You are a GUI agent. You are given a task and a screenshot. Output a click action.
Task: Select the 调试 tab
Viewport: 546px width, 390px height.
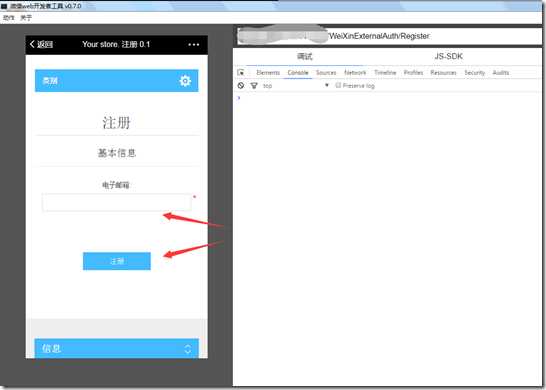coord(305,56)
